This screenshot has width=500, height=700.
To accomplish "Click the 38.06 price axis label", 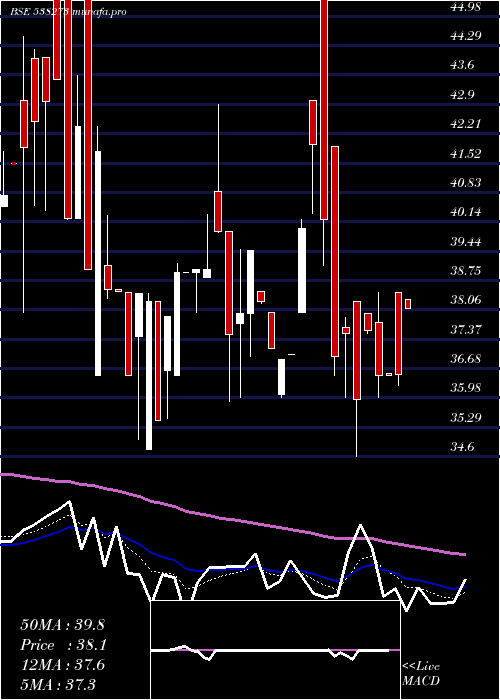I will (x=467, y=300).
